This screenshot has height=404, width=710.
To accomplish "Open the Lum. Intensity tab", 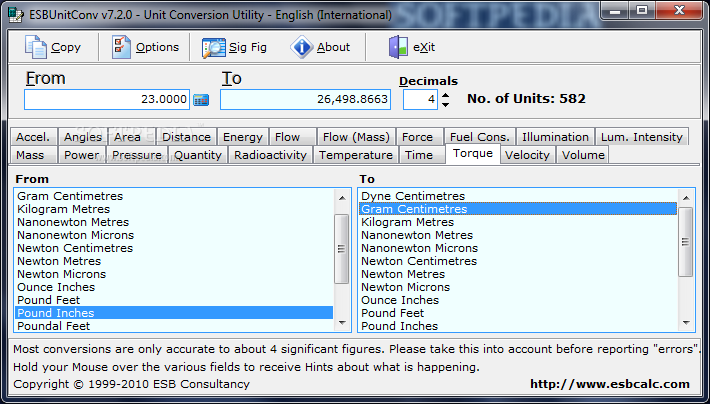I will pos(642,137).
